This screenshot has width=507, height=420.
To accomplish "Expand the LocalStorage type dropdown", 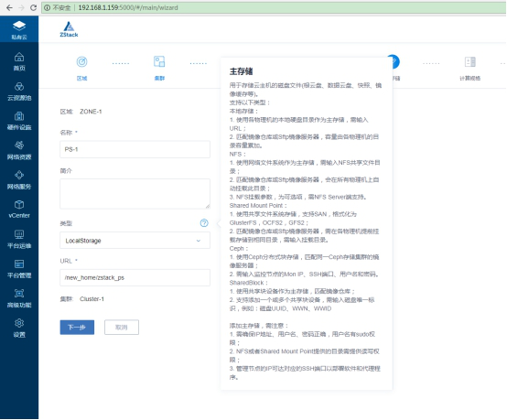I will (x=135, y=241).
